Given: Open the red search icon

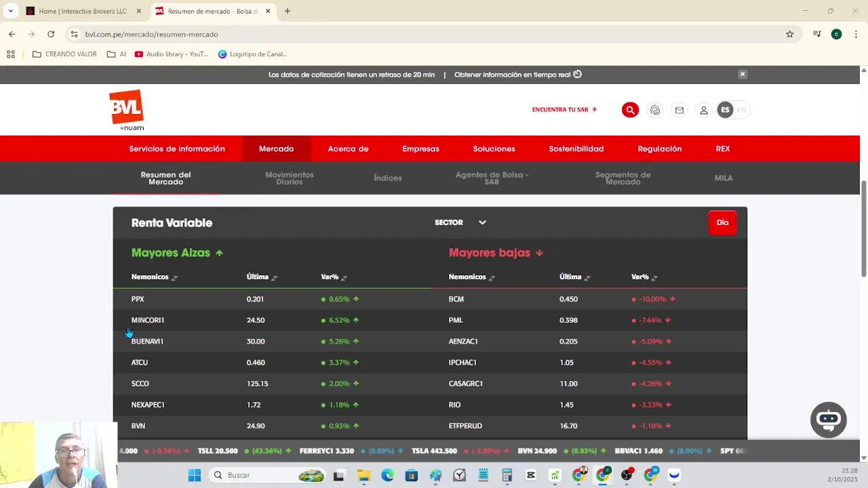Looking at the screenshot, I should (630, 110).
